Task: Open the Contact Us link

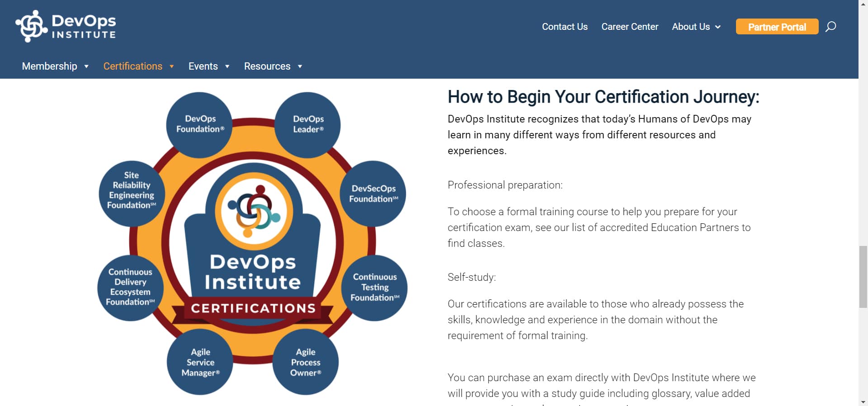Action: click(x=565, y=27)
